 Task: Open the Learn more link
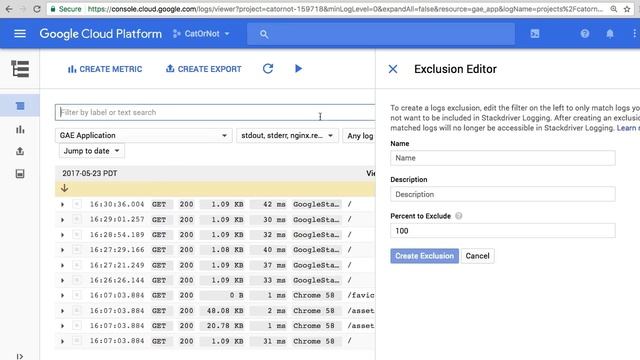pyautogui.click(x=628, y=128)
